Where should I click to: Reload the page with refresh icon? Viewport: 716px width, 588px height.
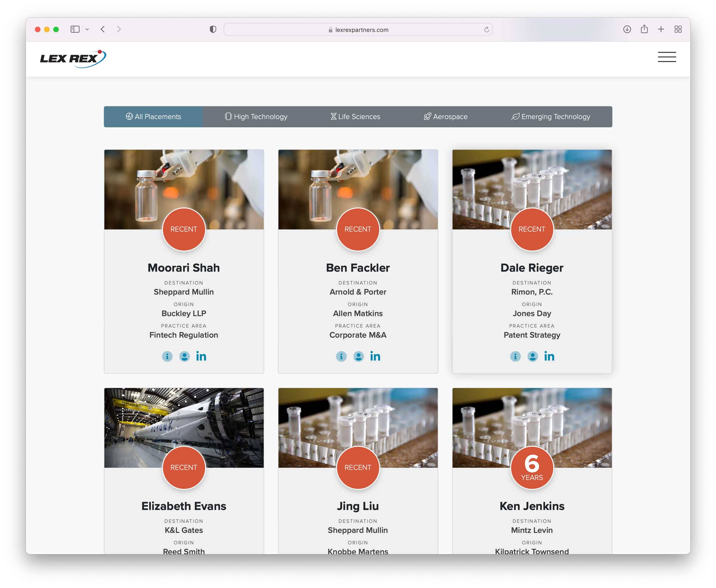pos(487,30)
